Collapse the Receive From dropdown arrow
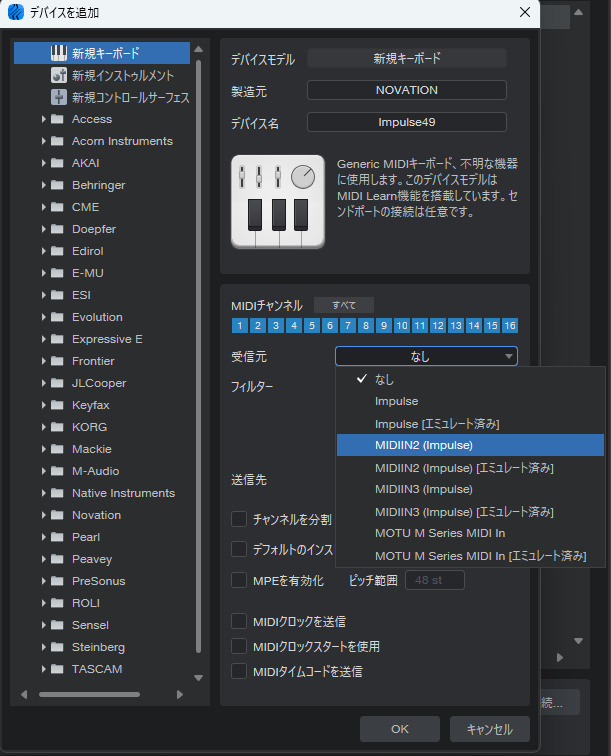Image resolution: width=611 pixels, height=756 pixels. [509, 357]
